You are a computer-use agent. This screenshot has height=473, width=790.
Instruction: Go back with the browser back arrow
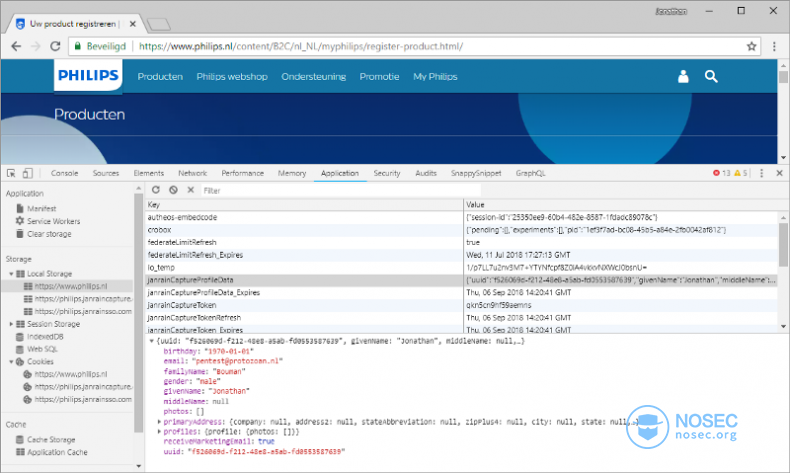pos(16,46)
